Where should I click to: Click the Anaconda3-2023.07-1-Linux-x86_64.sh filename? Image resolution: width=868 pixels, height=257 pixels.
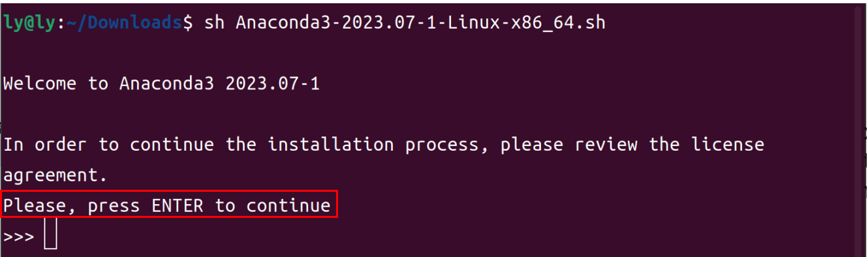coord(421,23)
